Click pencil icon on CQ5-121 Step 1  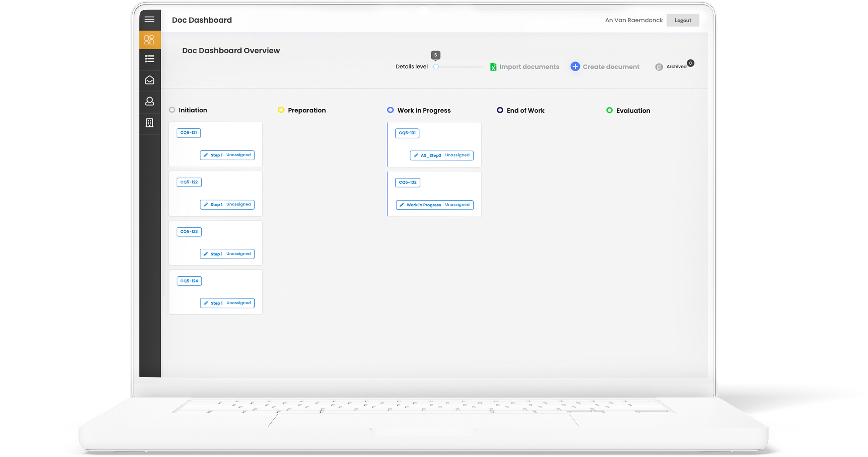(x=206, y=155)
